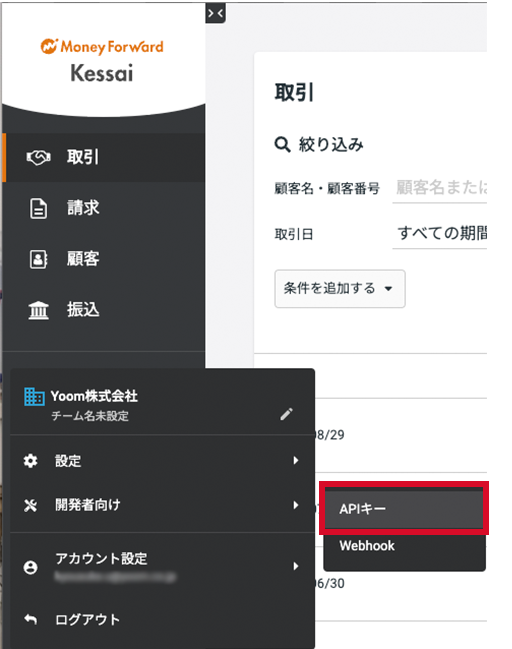
Task: Expand the アカウント設定 submenu arrow
Action: [x=296, y=566]
